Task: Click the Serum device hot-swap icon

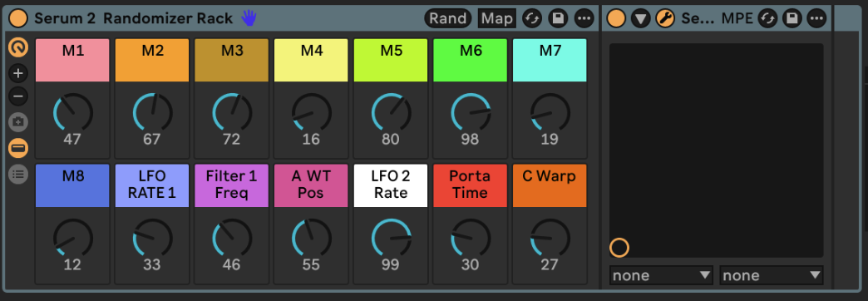Action: click(x=767, y=19)
